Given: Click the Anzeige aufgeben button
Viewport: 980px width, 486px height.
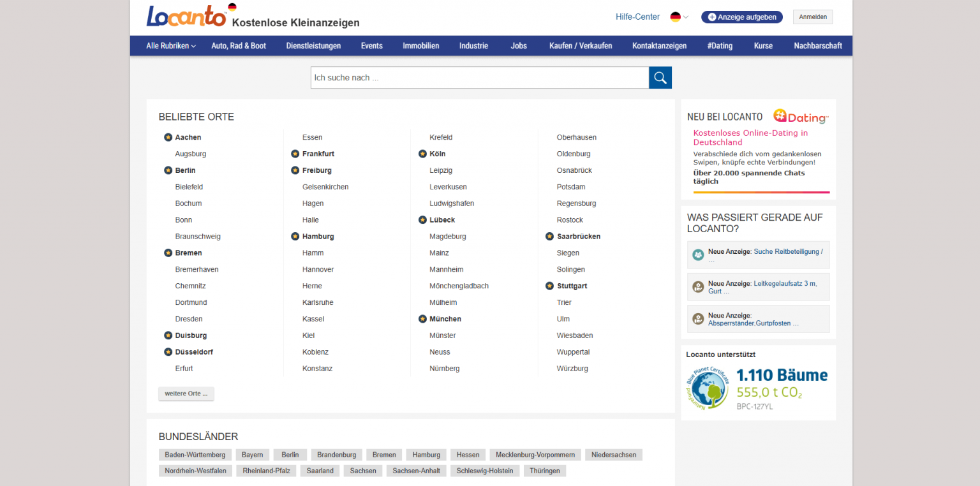Looking at the screenshot, I should point(742,17).
